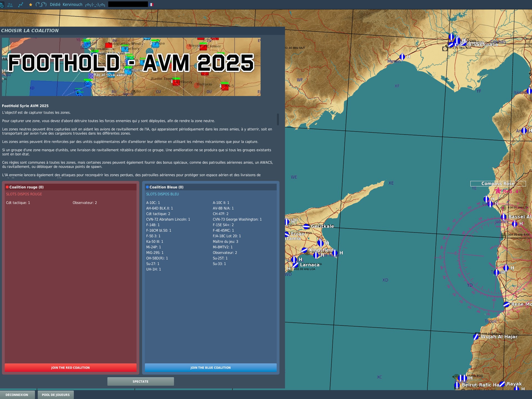
Task: Select the red Observateur: 2 slot
Action: 85,203
